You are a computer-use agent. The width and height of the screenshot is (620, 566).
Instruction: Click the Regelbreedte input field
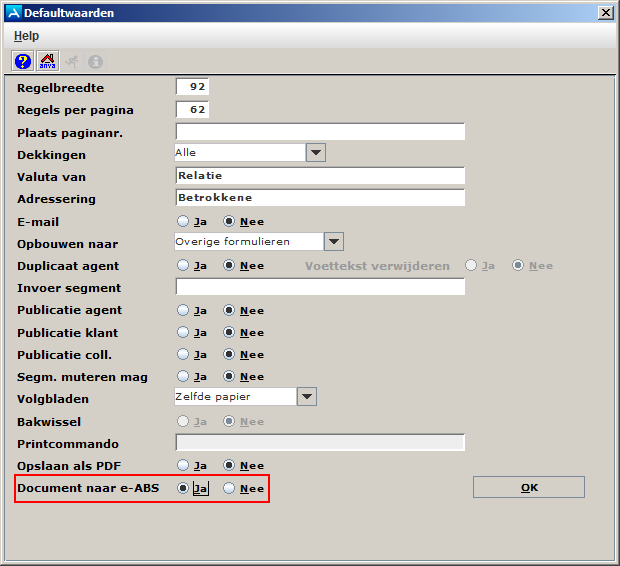[x=192, y=88]
